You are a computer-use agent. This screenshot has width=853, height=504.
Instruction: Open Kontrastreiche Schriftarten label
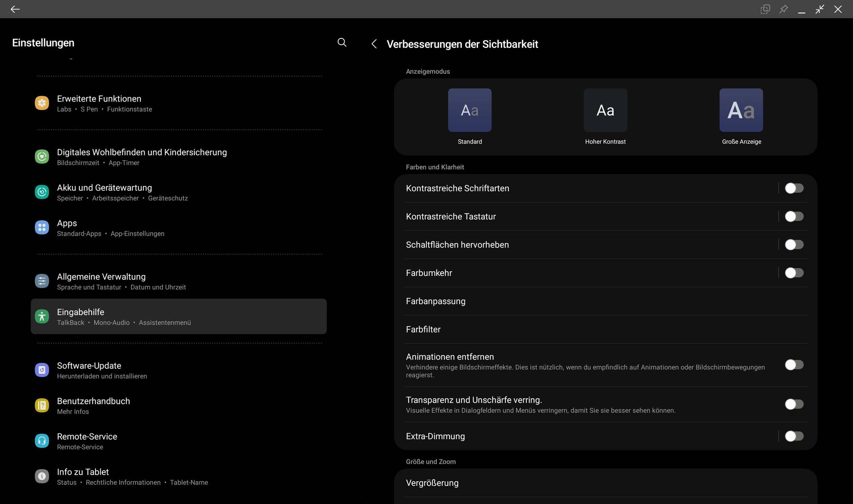tap(457, 188)
